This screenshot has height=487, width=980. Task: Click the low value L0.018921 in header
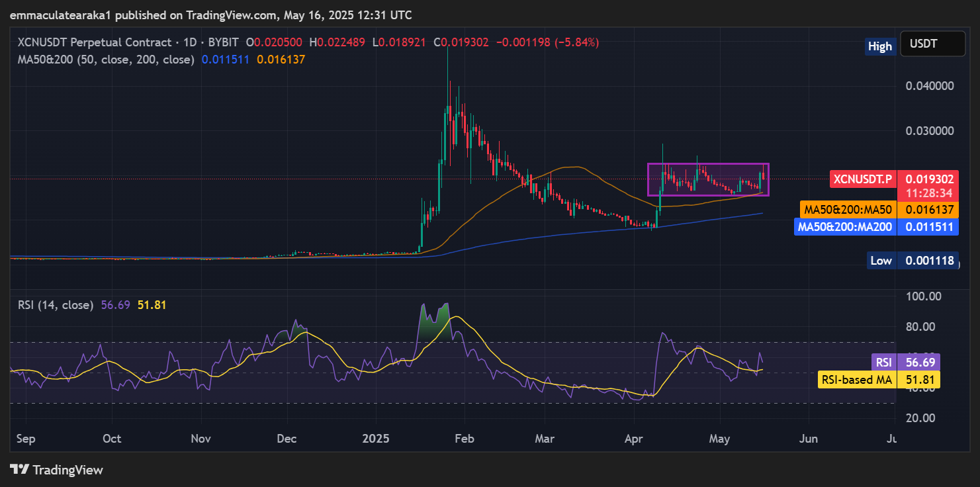[x=400, y=42]
